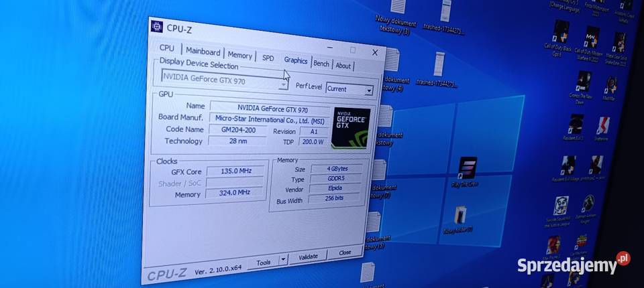
Task: Open the About tab
Action: click(343, 66)
